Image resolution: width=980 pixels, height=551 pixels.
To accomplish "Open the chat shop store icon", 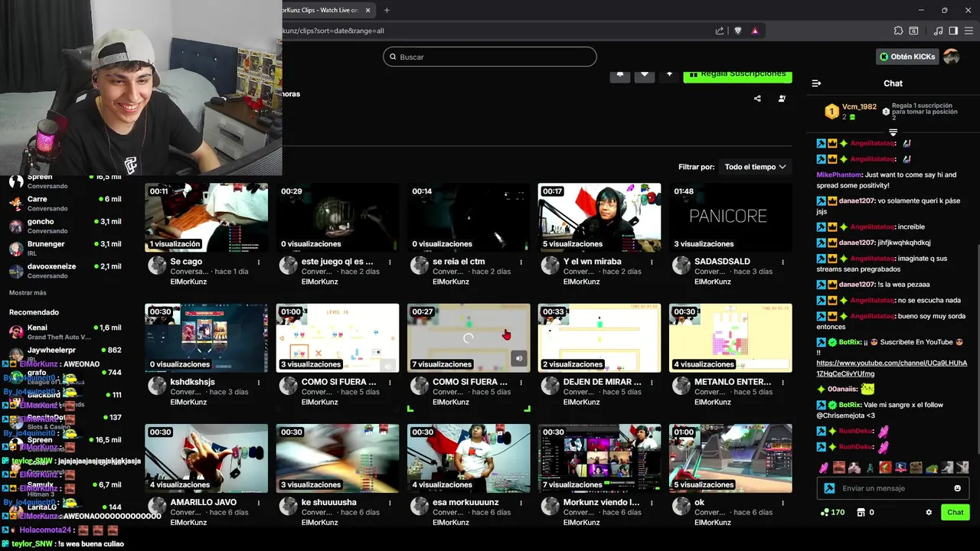I will point(861,512).
